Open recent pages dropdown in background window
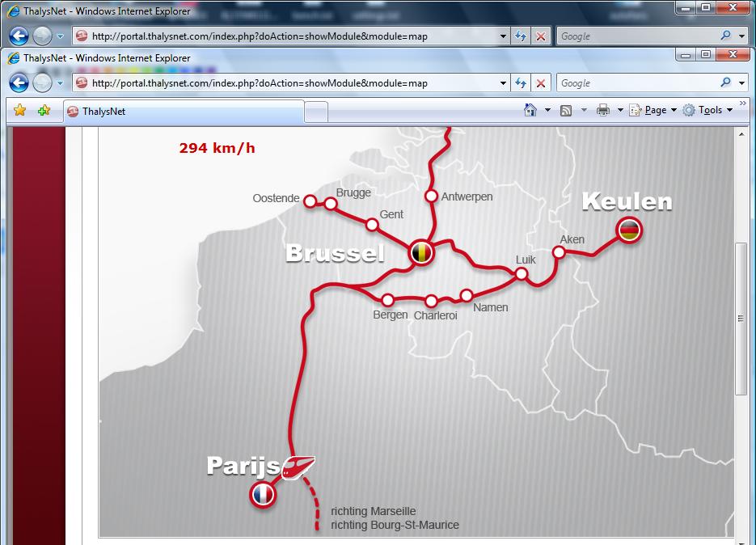Viewport: 756px width, 545px height. pos(60,36)
